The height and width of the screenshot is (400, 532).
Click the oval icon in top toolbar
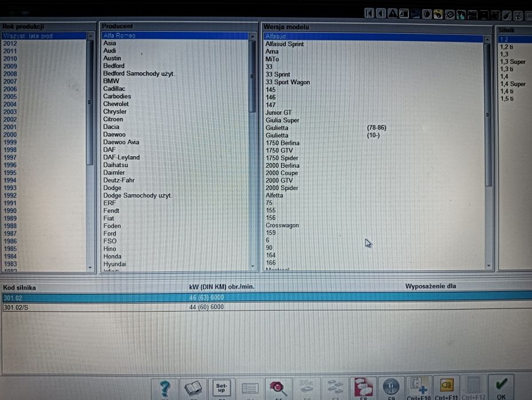pos(427,14)
